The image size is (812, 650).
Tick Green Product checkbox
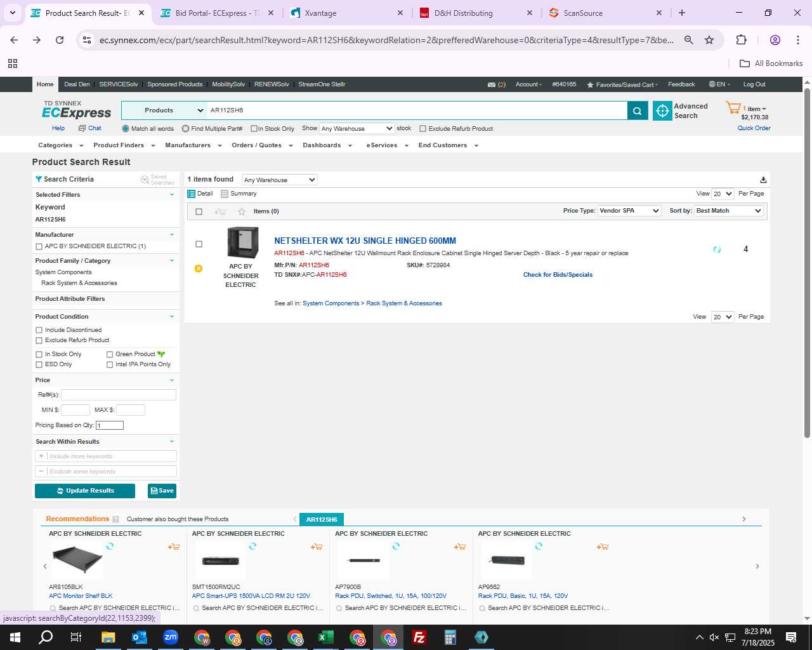pyautogui.click(x=110, y=354)
